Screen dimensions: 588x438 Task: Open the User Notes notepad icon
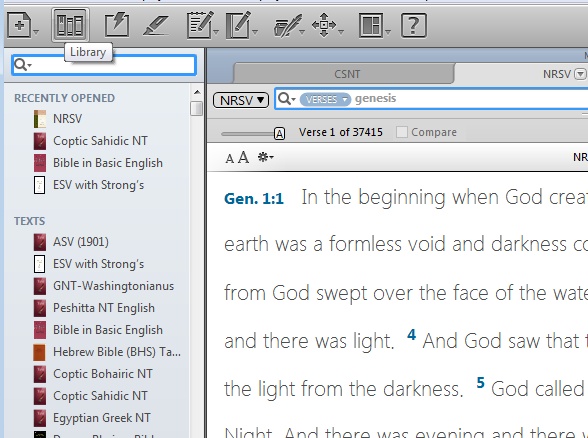point(200,25)
